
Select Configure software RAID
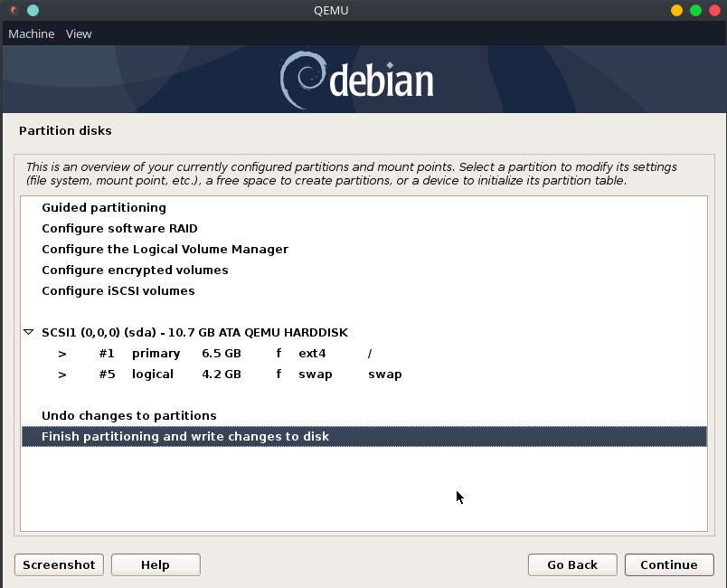click(x=119, y=229)
